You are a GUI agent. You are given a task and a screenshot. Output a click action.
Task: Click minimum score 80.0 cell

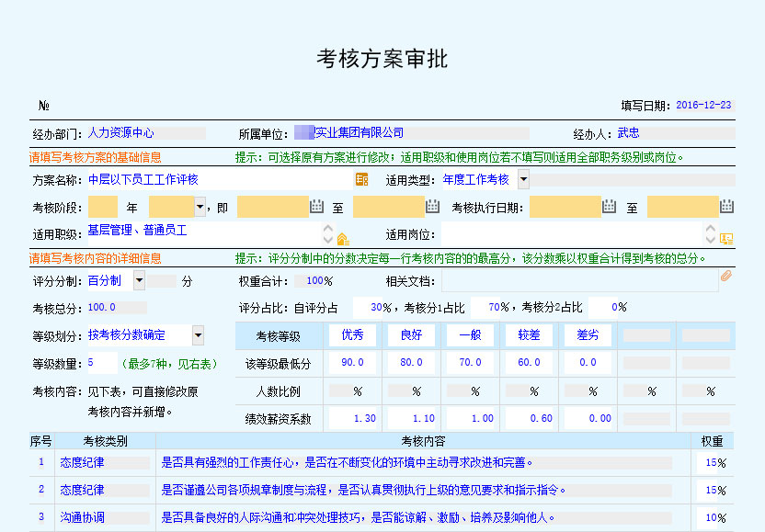click(411, 362)
